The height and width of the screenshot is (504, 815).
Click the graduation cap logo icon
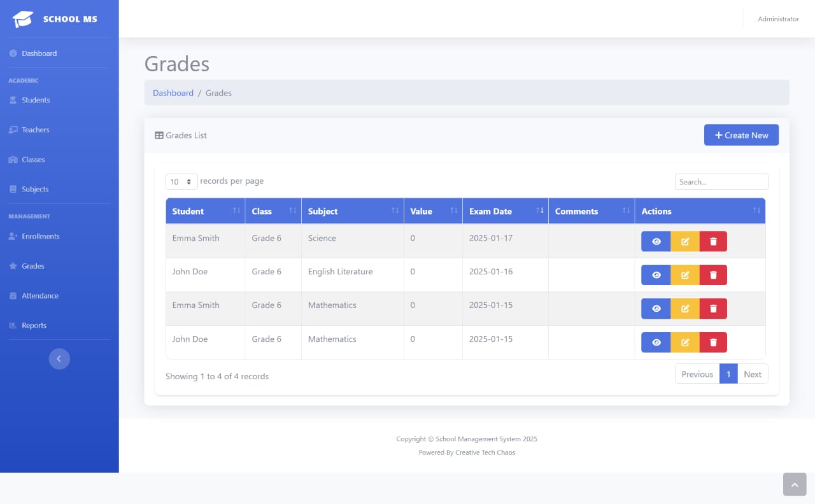(x=23, y=19)
